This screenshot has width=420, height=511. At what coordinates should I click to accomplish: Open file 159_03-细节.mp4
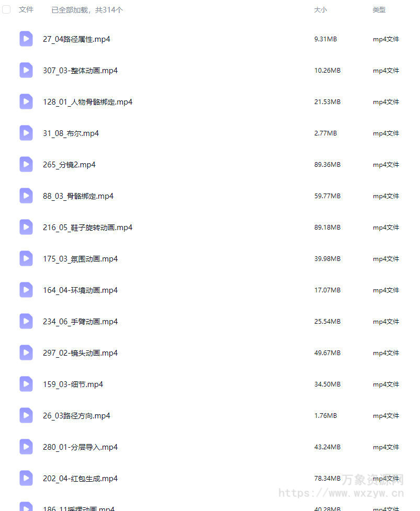tap(73, 384)
